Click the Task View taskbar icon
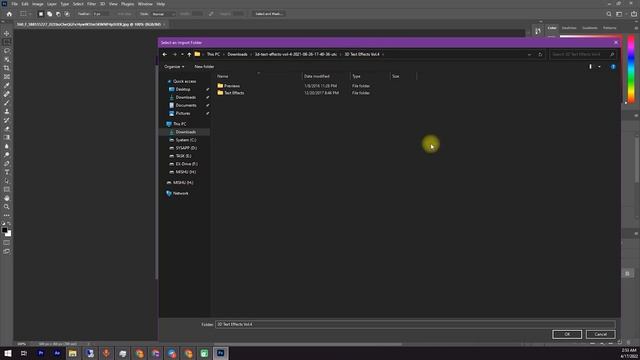Screen dimensions: 640x360 coord(24,353)
